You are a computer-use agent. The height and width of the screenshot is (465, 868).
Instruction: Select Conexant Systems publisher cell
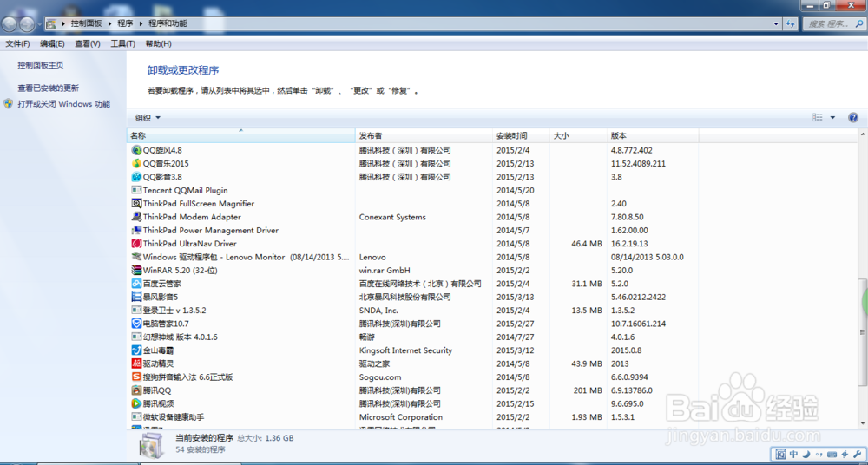[392, 217]
